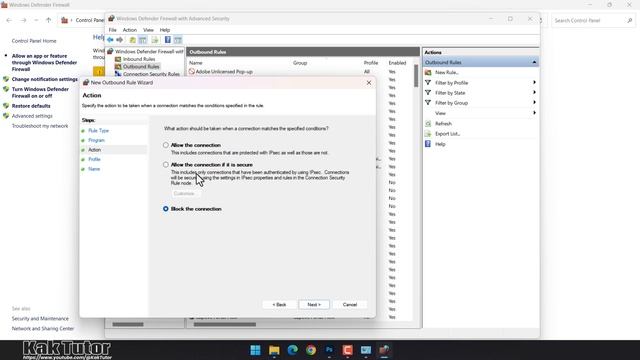
Task: Click horizontal scrollbar under rules list
Action: tap(225, 324)
